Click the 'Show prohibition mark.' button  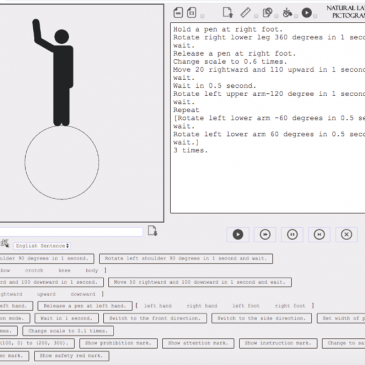[118, 343]
